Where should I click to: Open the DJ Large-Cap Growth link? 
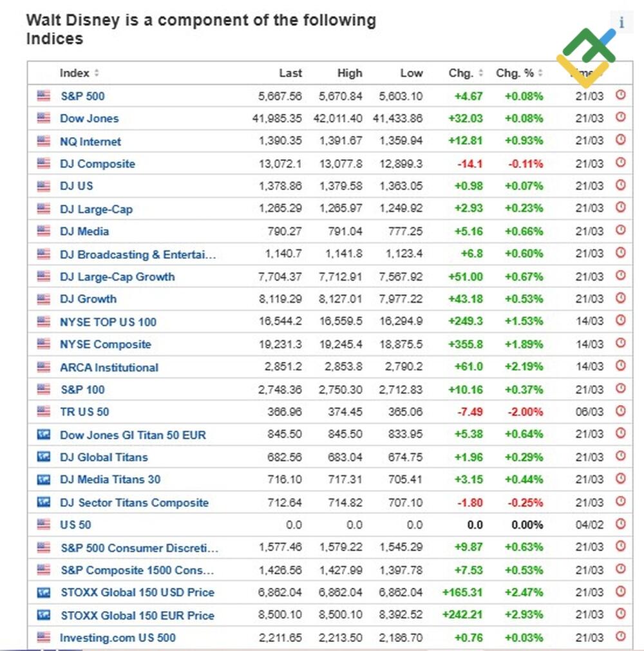[x=117, y=276]
